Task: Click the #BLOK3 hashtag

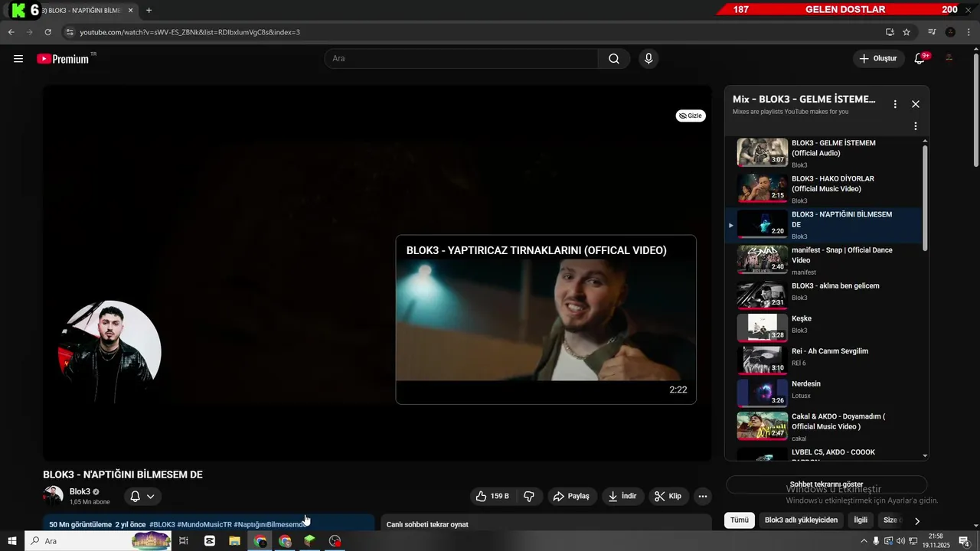Action: coord(162,524)
